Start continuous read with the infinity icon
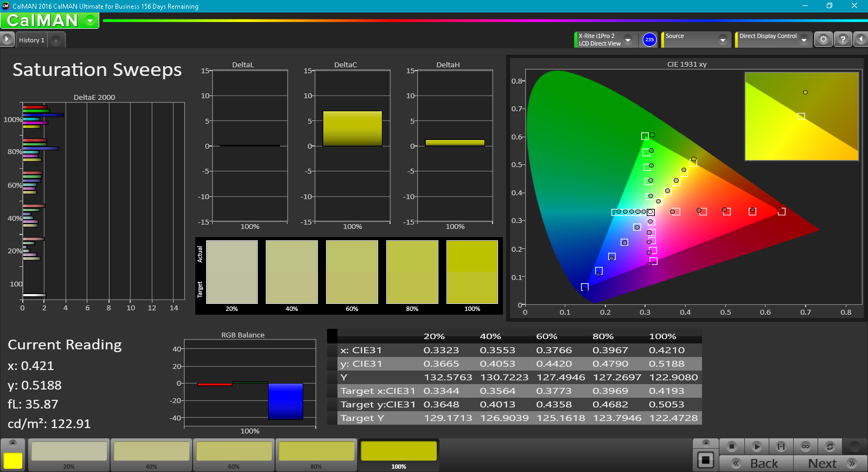Screen dimensions: 868x472 [805, 447]
